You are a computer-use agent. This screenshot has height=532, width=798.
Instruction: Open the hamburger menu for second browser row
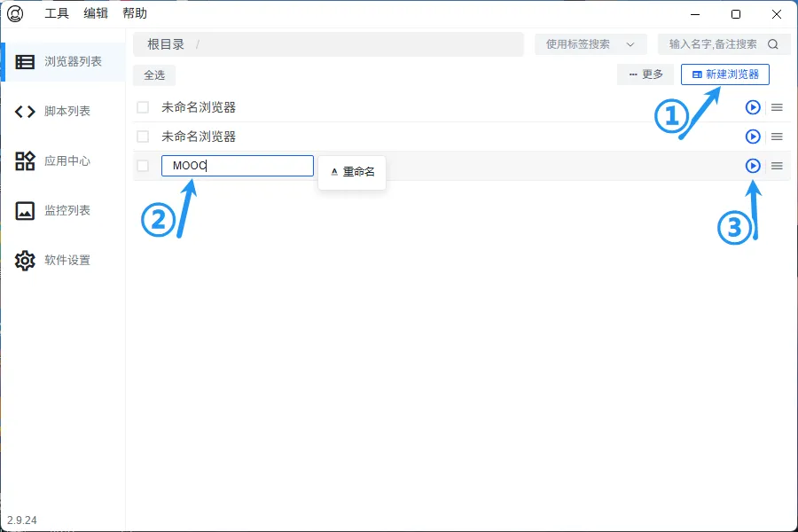(x=775, y=137)
